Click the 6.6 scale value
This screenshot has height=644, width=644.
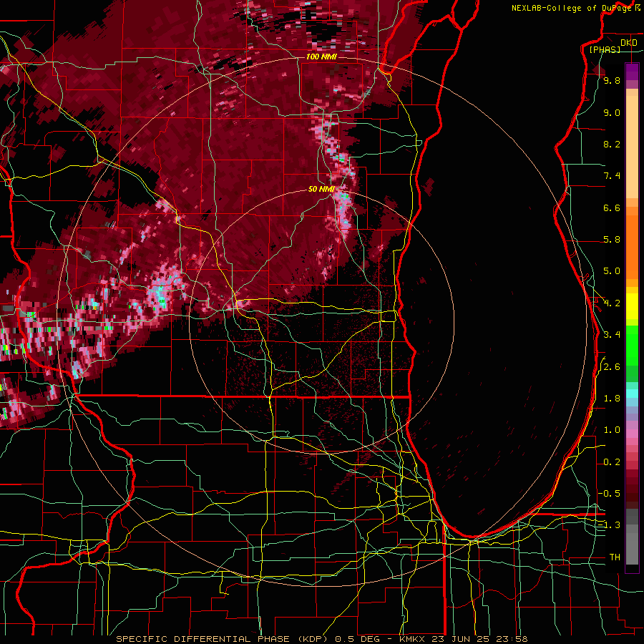612,208
